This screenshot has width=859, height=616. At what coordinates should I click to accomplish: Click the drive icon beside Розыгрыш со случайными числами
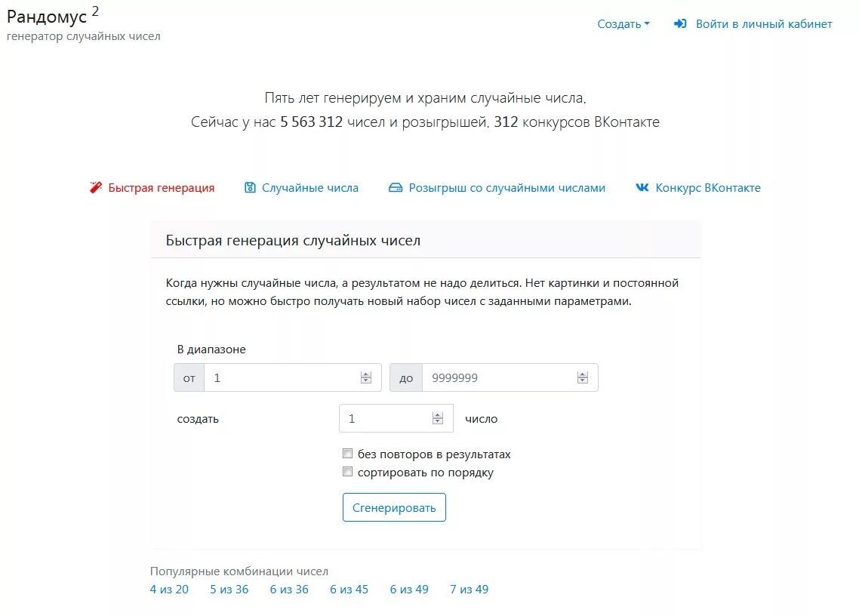click(396, 188)
